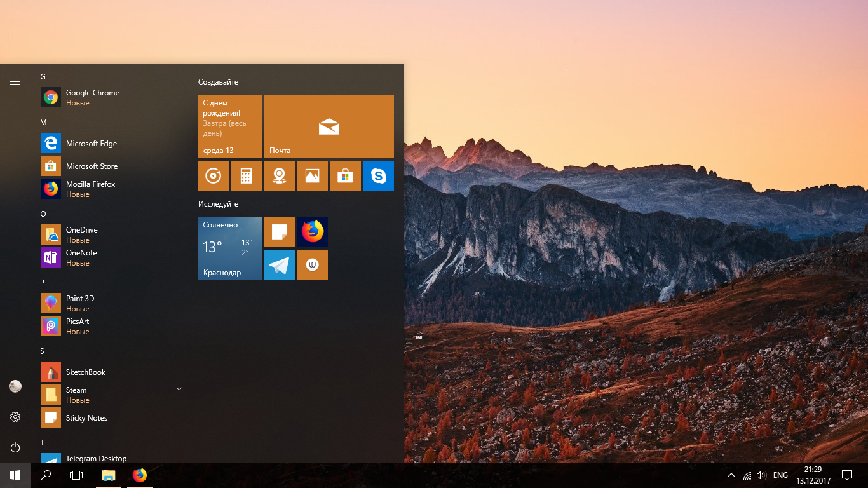
Task: Open the Maps pin tile
Action: point(280,176)
